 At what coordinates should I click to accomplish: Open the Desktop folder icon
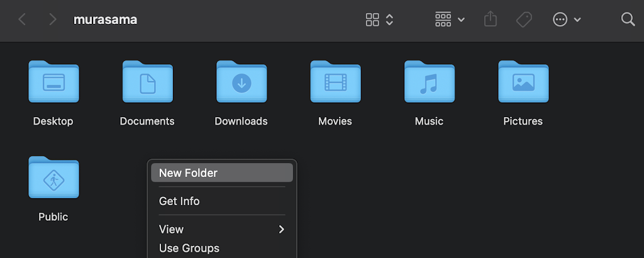point(53,82)
